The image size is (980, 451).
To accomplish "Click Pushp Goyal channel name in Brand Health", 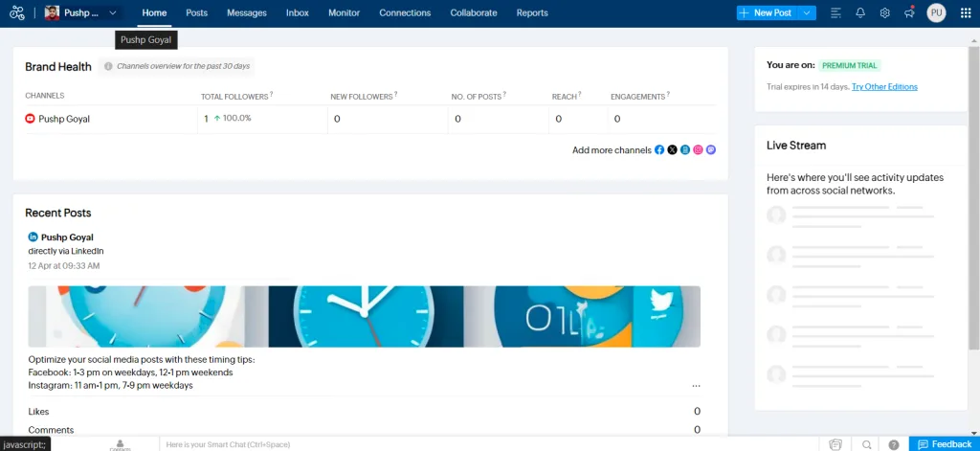I will (64, 119).
